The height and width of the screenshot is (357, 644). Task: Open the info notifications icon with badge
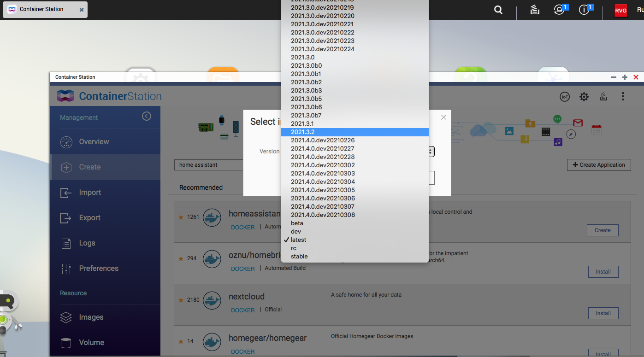[585, 10]
